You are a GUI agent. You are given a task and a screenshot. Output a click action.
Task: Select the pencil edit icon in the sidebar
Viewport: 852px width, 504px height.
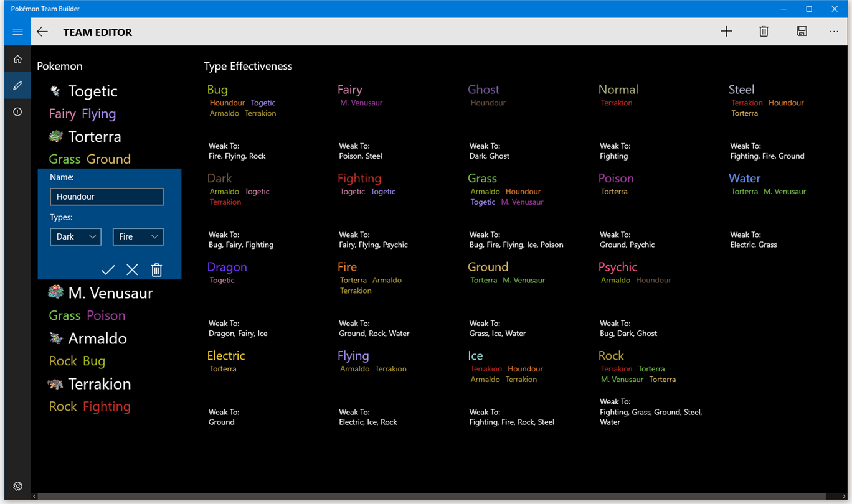point(17,85)
